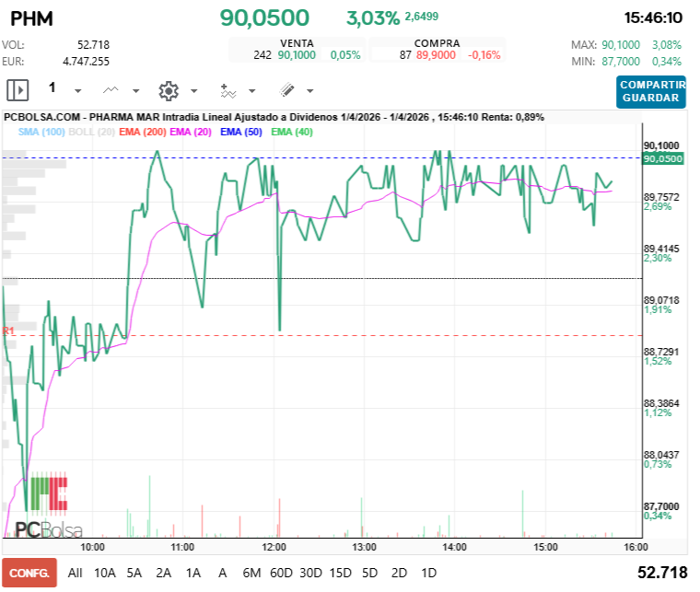Expand the settings gear dropdown arrow
Image resolution: width=700 pixels, height=592 pixels.
(x=193, y=91)
